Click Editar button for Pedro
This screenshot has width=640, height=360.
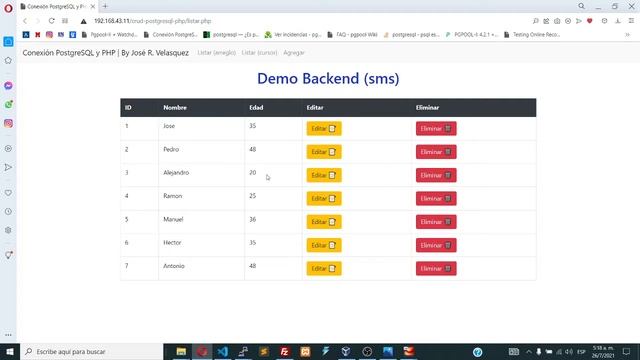324,152
